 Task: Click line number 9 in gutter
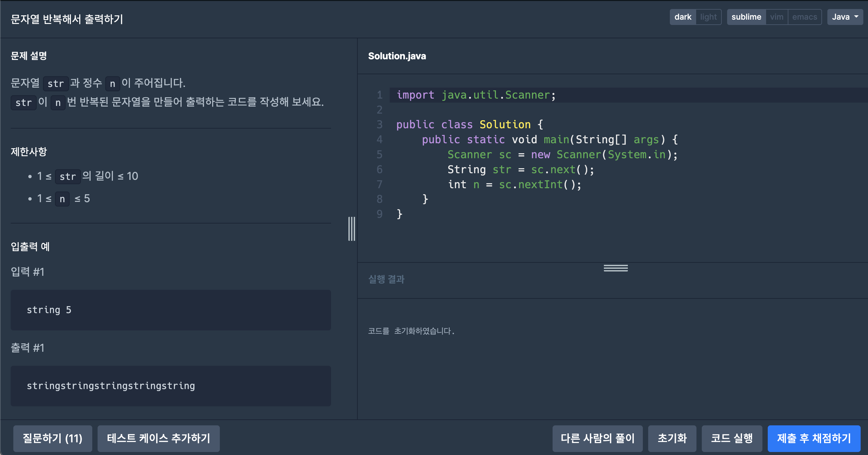pyautogui.click(x=379, y=214)
